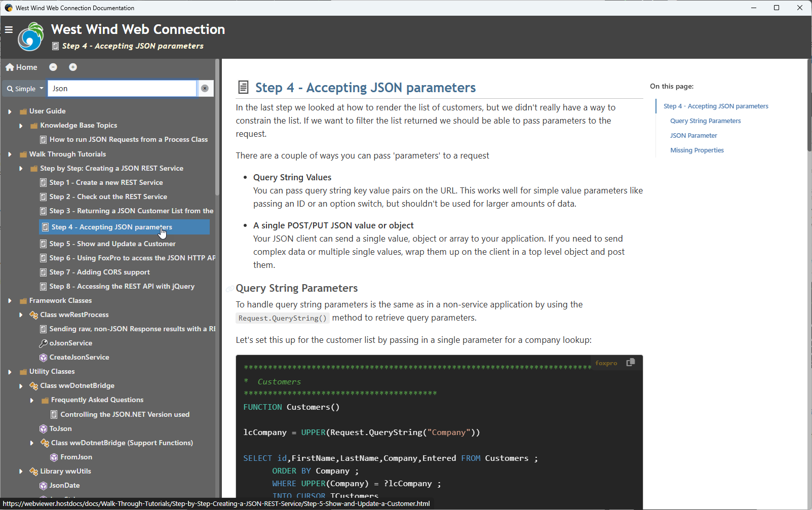Collapse Step by Step JSON REST Service node

[21, 169]
